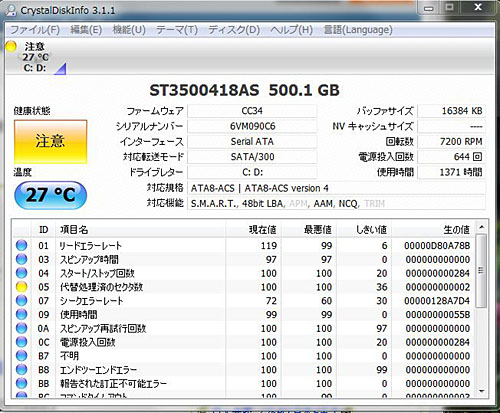Click the current value 119 in row 01
Viewport: 500px width, 413px height.
[x=269, y=246]
